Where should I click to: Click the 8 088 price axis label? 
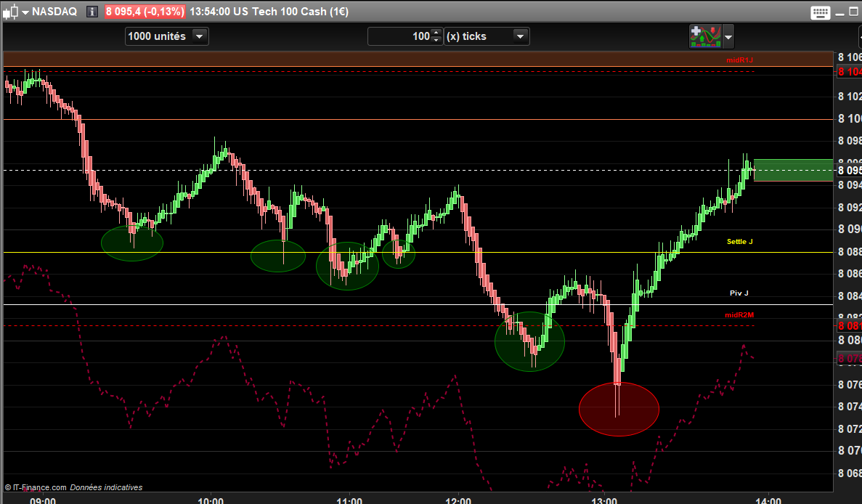pyautogui.click(x=850, y=252)
